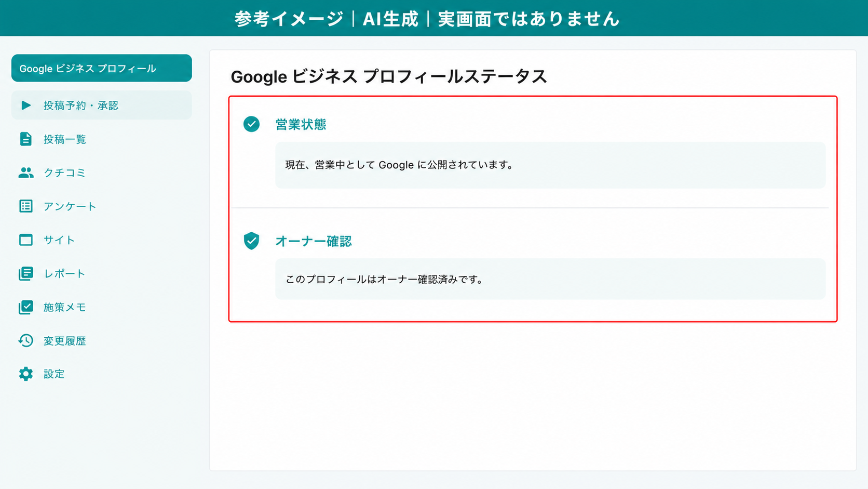Click the report icon beside レポート
Viewport: 868px width, 489px height.
25,273
